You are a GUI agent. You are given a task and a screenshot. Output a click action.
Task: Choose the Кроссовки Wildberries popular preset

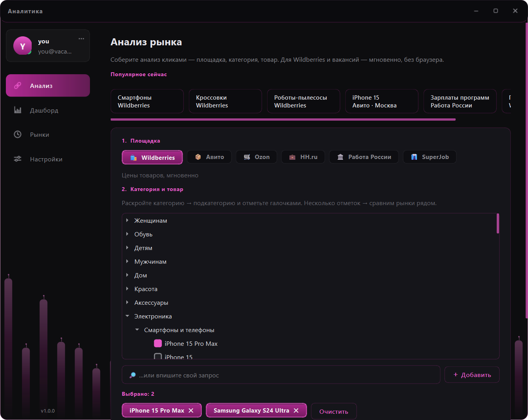tap(225, 101)
